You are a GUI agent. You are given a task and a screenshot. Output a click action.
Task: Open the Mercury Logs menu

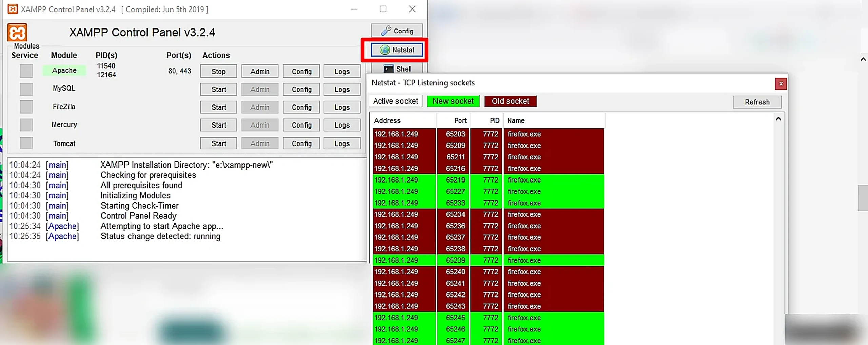(x=342, y=125)
